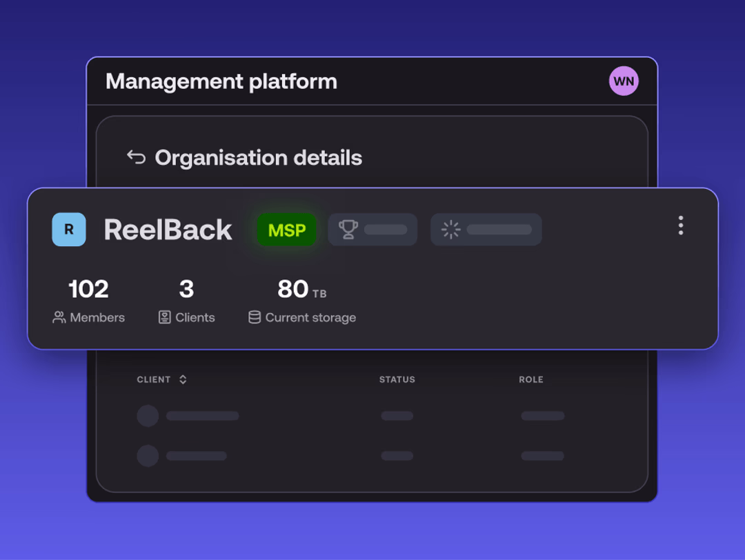
Task: Click the Current storage database icon
Action: pos(255,317)
